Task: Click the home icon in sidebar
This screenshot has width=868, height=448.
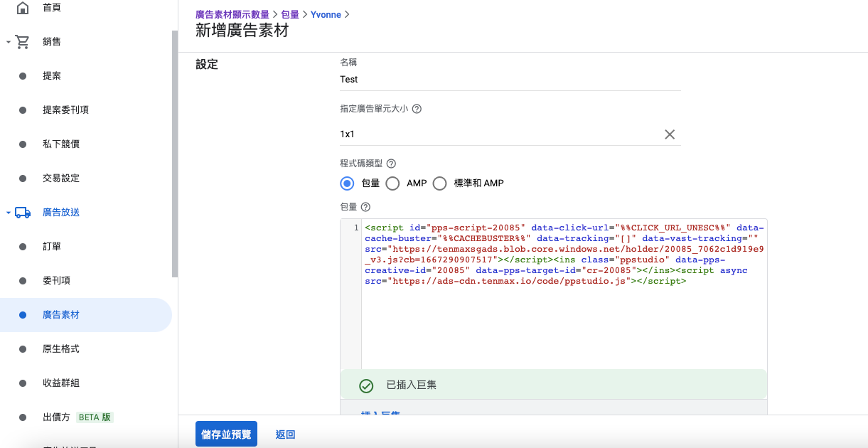Action: [x=23, y=8]
